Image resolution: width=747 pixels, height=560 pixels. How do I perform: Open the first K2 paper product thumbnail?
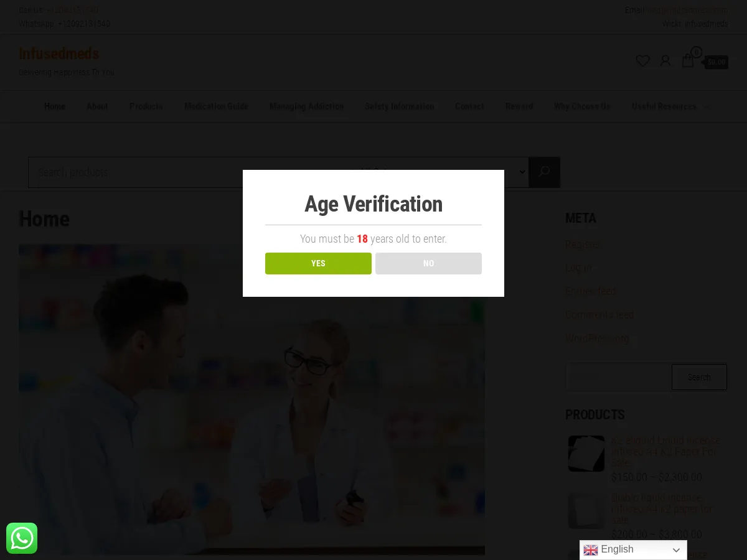pyautogui.click(x=586, y=454)
